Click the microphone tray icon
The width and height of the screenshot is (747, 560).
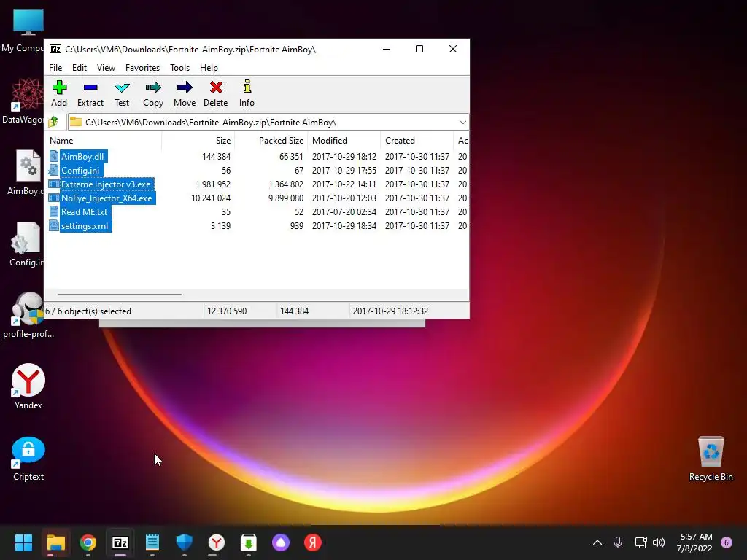(618, 542)
